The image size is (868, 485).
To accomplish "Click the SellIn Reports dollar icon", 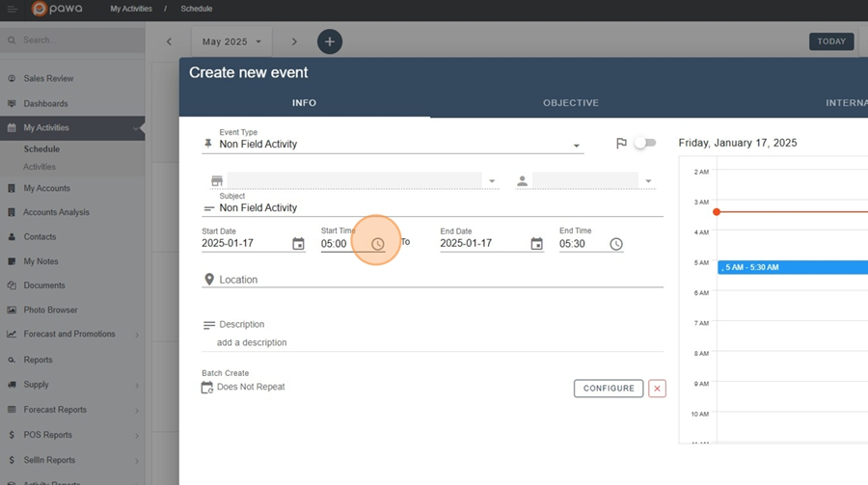I will pyautogui.click(x=12, y=460).
